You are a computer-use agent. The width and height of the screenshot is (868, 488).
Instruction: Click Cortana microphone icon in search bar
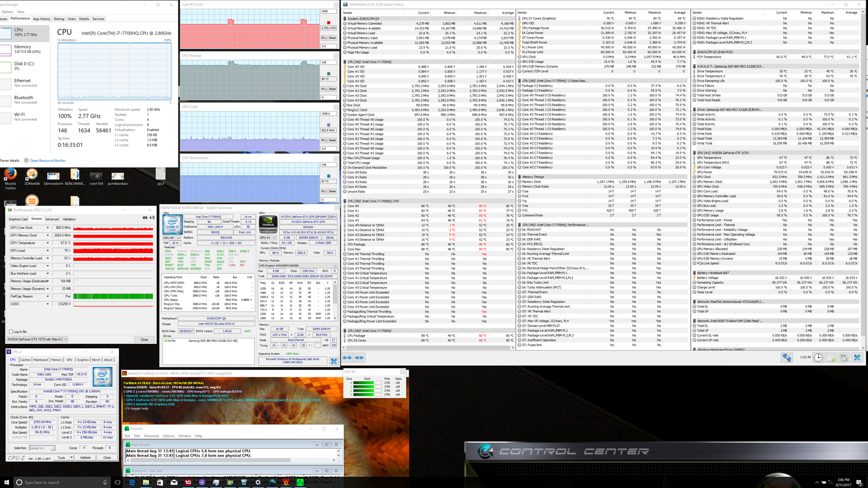click(x=105, y=482)
